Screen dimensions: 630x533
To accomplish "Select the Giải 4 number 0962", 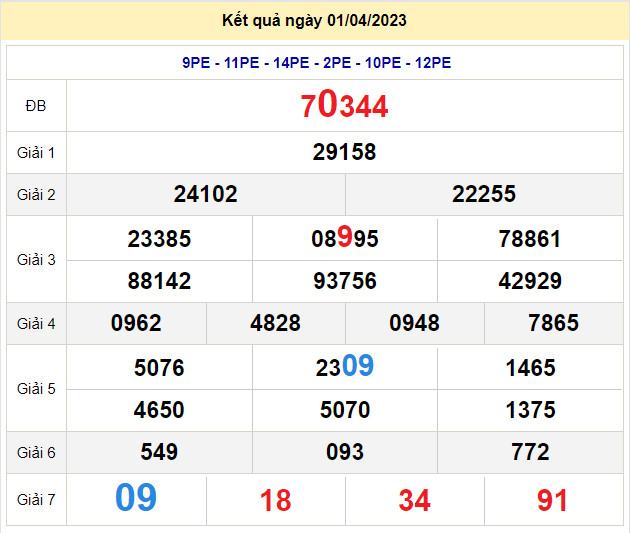I will (136, 323).
